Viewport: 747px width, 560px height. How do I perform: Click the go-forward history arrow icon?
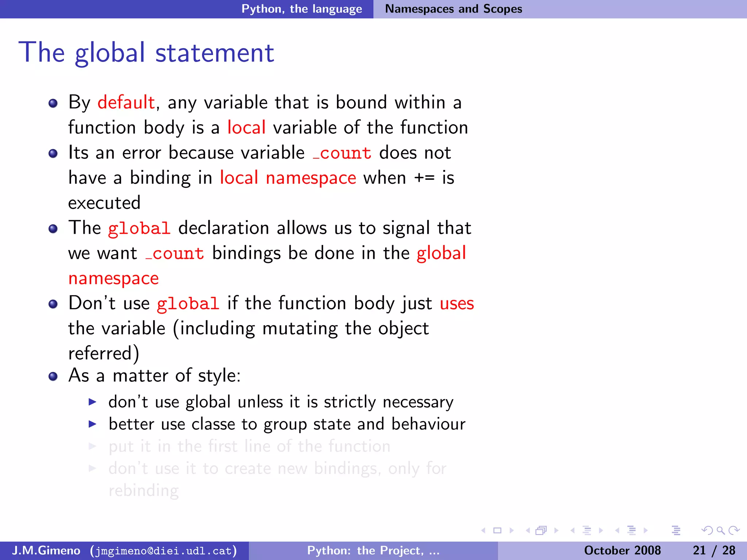(x=734, y=530)
